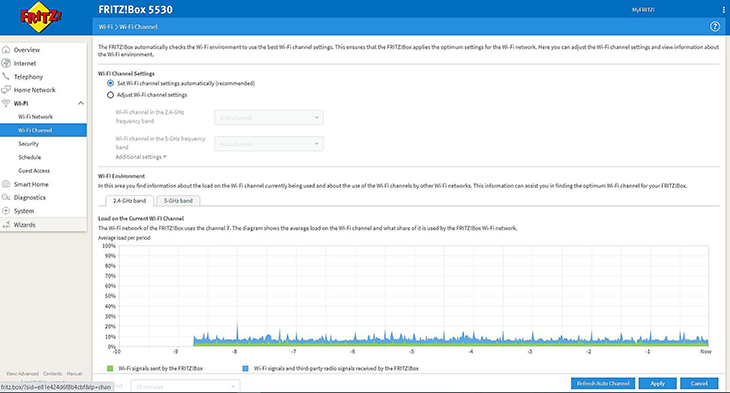730x393 pixels.
Task: Click the Diagnostics icon in the sidebar
Action: tap(6, 197)
